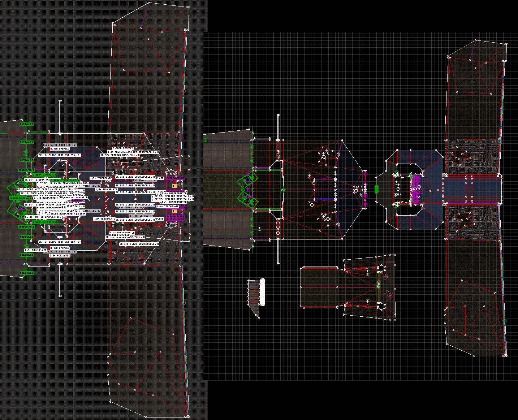Select the 0,2+ ACTIVATOR sprite label
The height and width of the screenshot is (420, 518).
60,255
